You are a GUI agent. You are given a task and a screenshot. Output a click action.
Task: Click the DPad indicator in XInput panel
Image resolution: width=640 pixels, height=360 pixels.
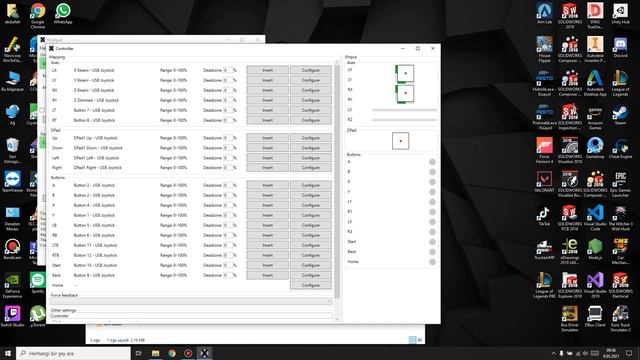click(400, 141)
